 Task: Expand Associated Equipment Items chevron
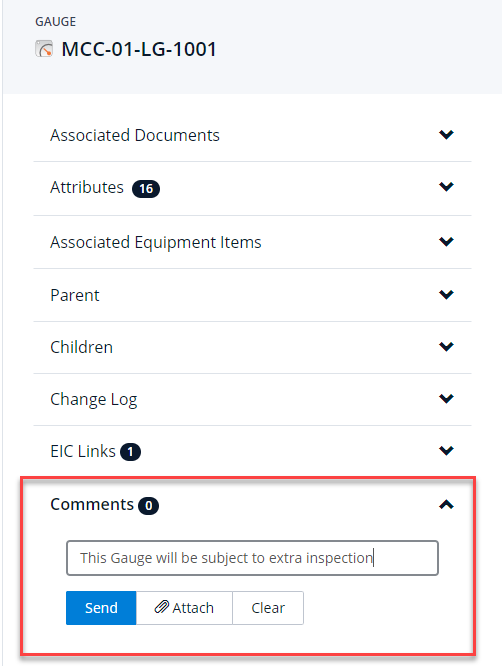pos(446,242)
